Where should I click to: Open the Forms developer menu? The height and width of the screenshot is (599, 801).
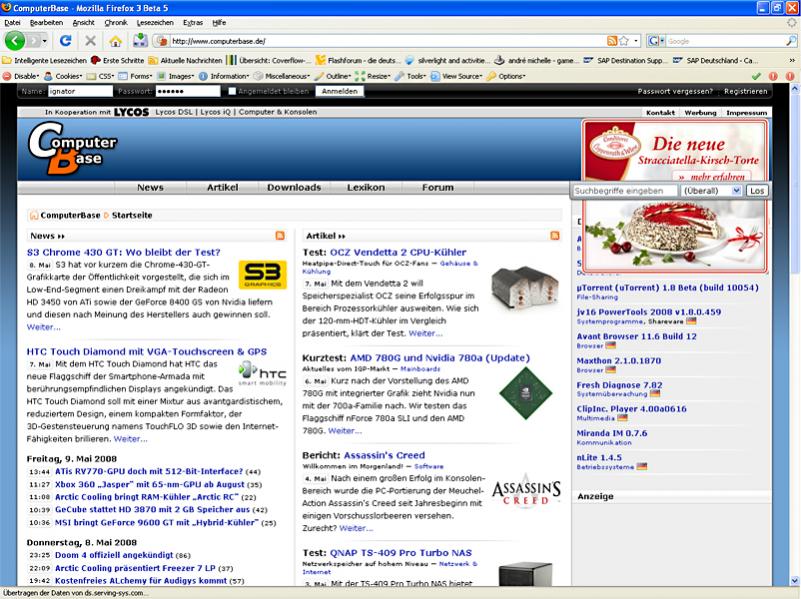pos(135,76)
